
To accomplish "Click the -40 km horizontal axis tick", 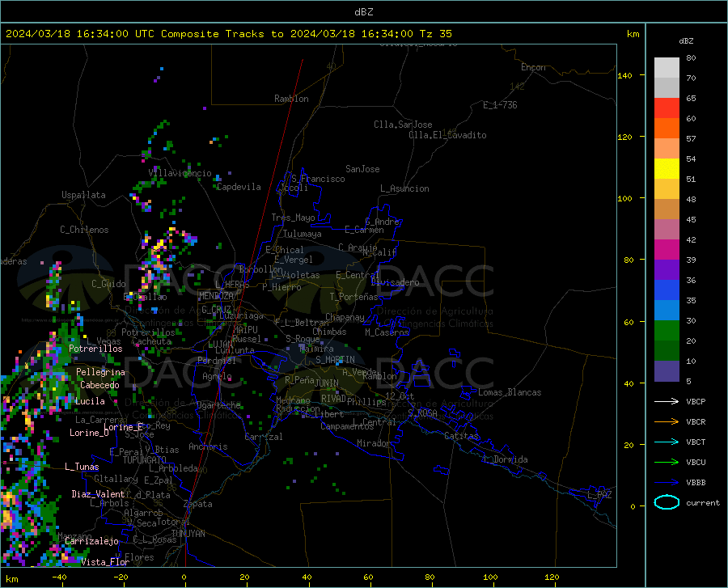I will point(59,577).
